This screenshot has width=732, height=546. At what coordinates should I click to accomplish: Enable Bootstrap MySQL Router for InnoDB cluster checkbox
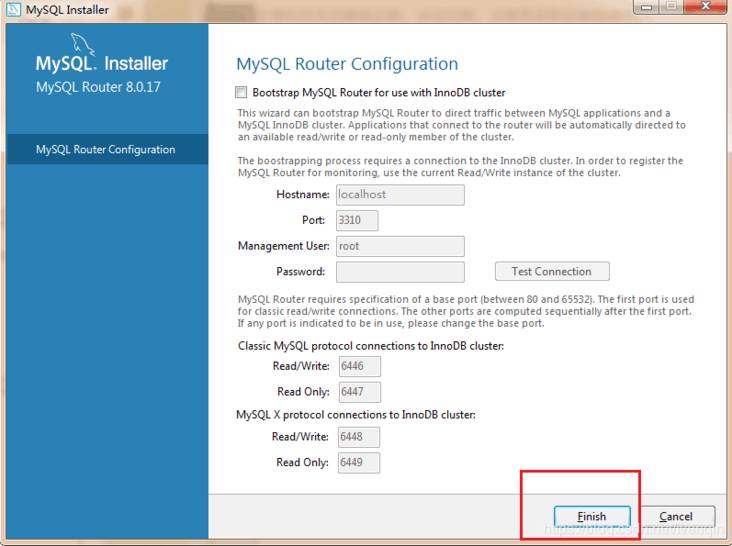[x=241, y=92]
